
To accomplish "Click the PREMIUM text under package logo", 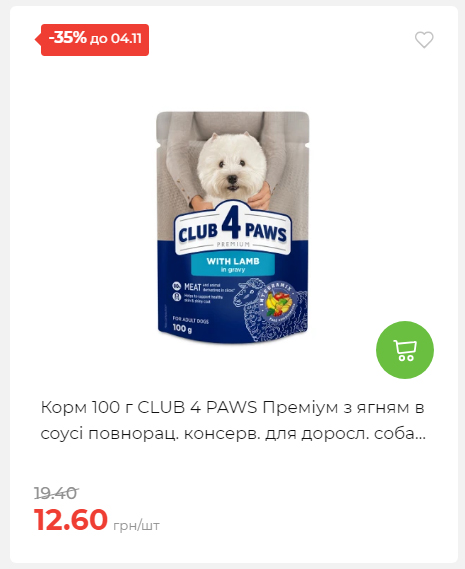I will click(x=233, y=244).
